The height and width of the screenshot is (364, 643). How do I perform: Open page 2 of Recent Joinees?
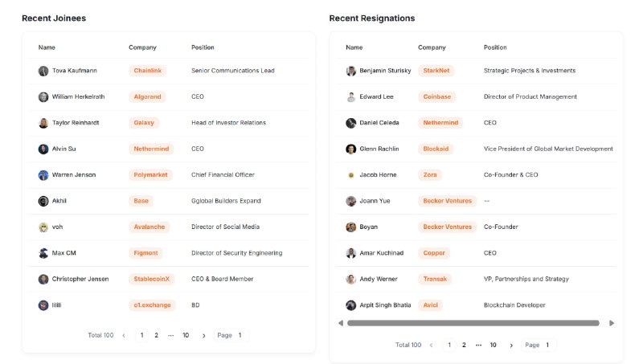pyautogui.click(x=156, y=335)
